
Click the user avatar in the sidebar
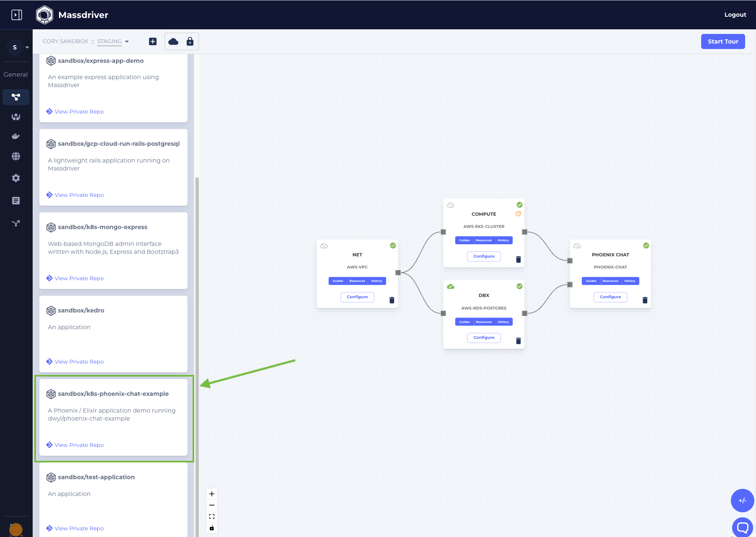click(16, 530)
